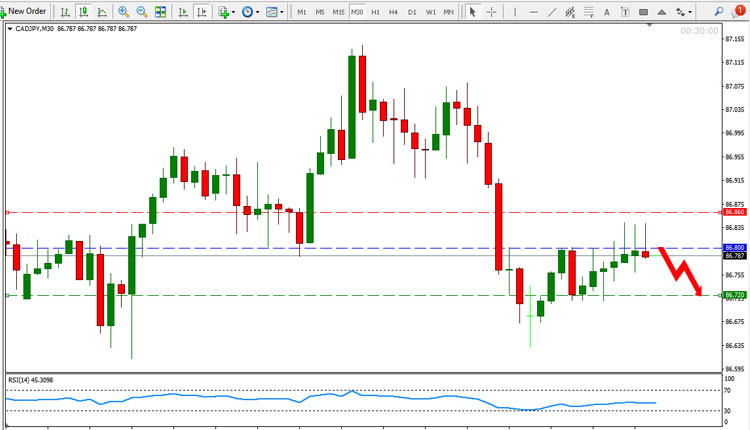Image resolution: width=750 pixels, height=430 pixels.
Task: Select the blue 86.800 price level line
Action: (x=364, y=248)
